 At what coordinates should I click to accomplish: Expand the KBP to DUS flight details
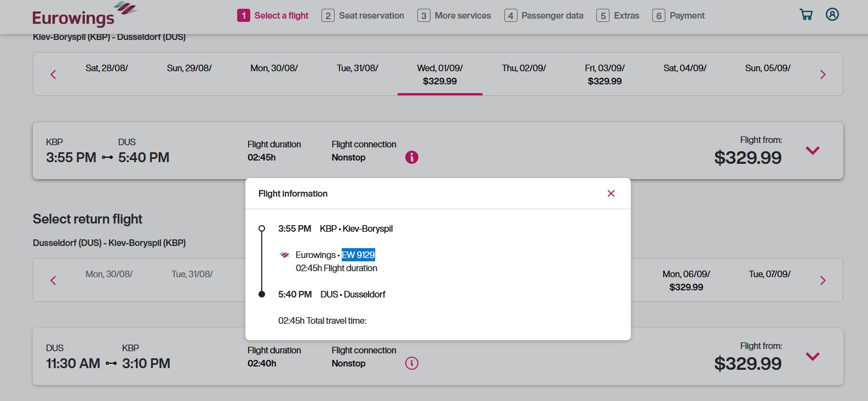pyautogui.click(x=812, y=151)
